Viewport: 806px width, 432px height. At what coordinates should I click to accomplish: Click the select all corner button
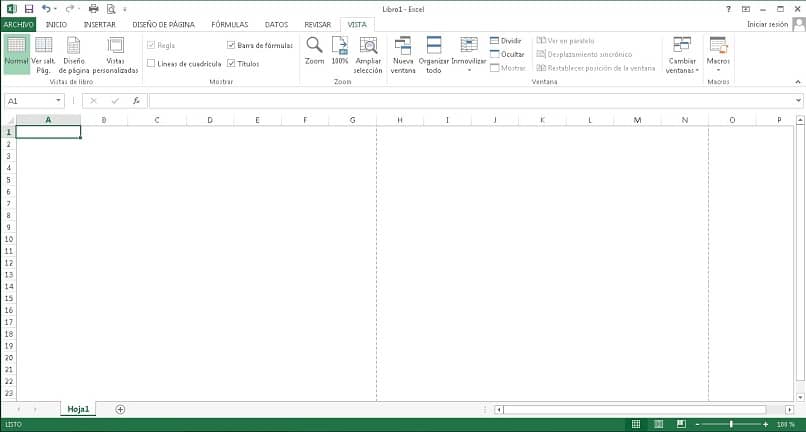9,120
